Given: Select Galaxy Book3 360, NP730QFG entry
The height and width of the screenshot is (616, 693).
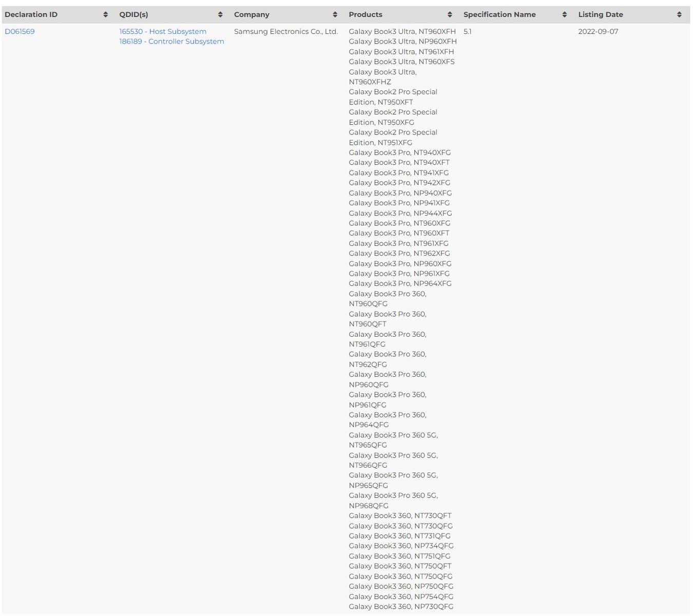Looking at the screenshot, I should pyautogui.click(x=401, y=607).
